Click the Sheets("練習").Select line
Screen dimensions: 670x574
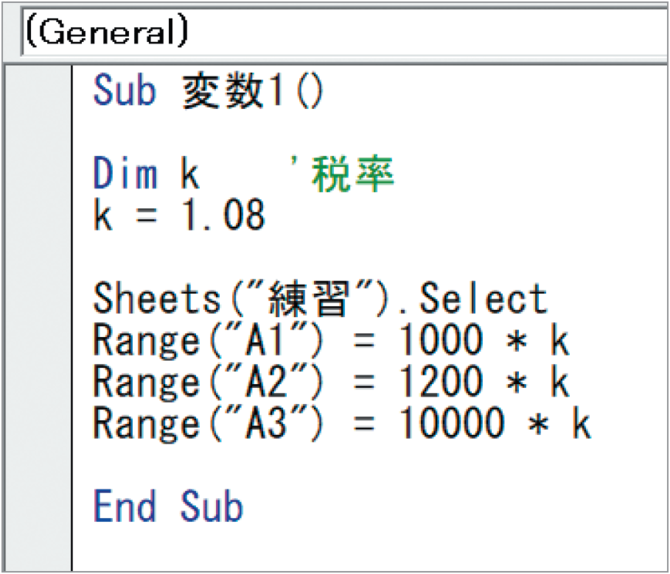pyautogui.click(x=320, y=298)
